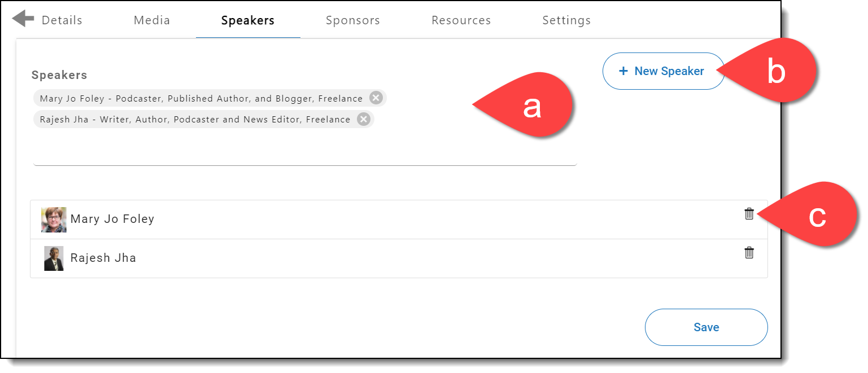Viewport: 868px width, 373px height.
Task: Remove the Mary Jo Foley chip
Action: click(x=376, y=98)
